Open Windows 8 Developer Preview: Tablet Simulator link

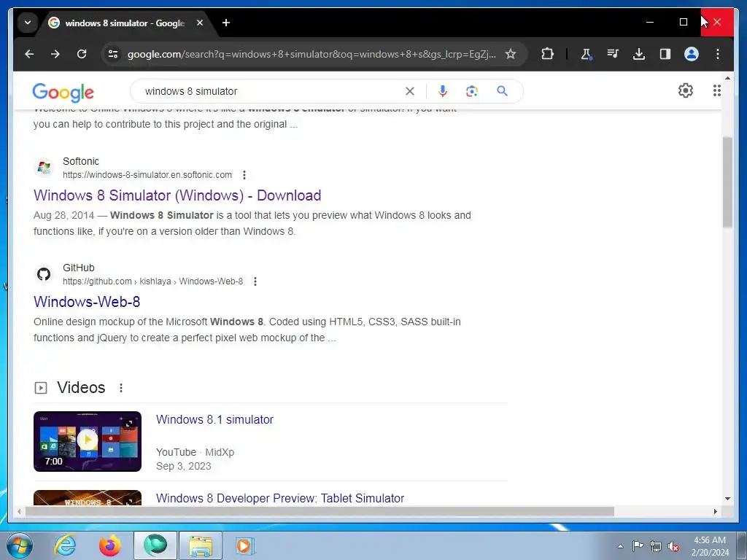tap(280, 498)
